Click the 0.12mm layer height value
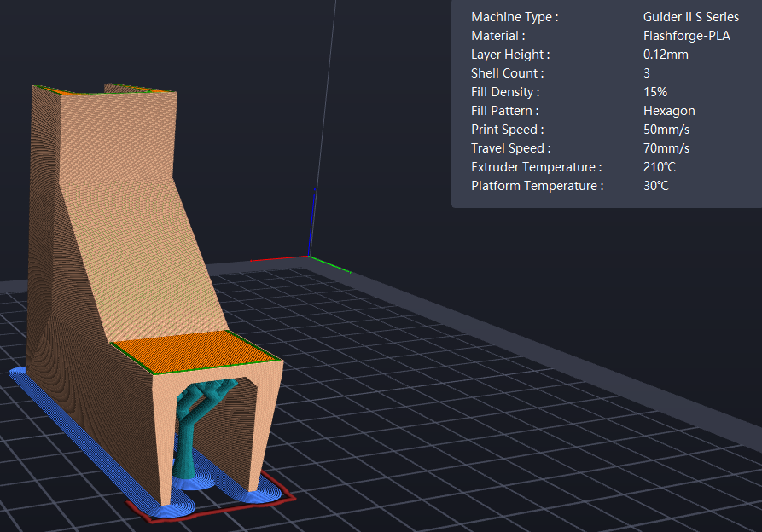The height and width of the screenshot is (532, 762). (x=666, y=55)
